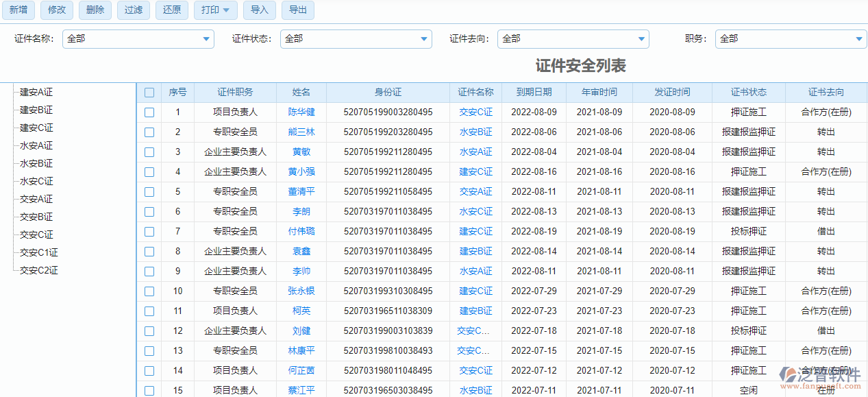Toggle the select-all header checkbox
Viewport: 868px width, 397px height.
[x=149, y=93]
